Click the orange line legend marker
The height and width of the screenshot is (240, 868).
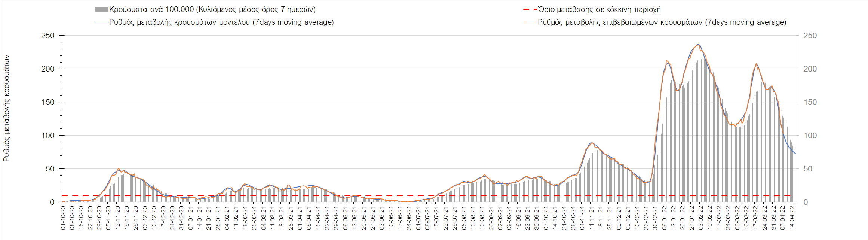click(530, 22)
